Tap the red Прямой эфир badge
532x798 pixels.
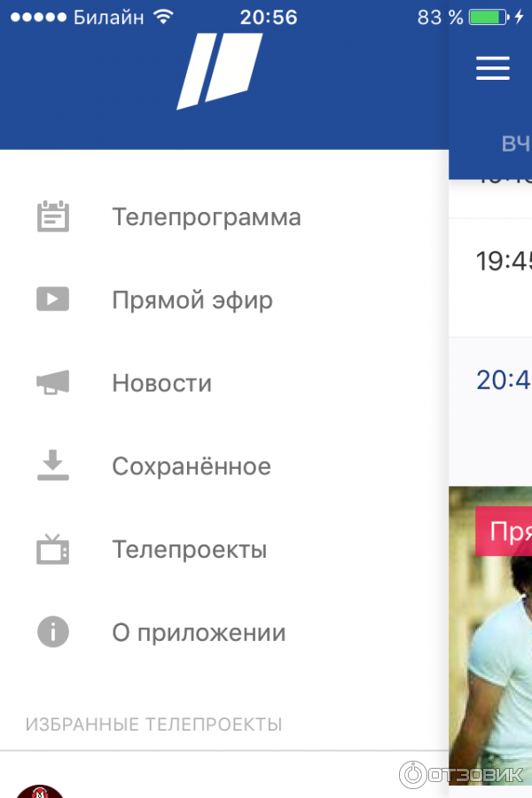click(505, 531)
